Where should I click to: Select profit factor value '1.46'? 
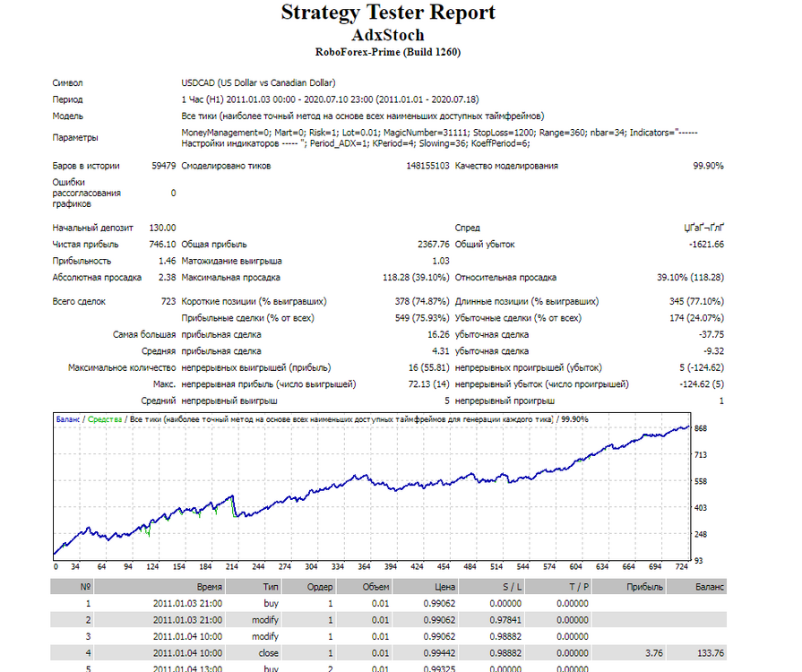click(x=168, y=261)
